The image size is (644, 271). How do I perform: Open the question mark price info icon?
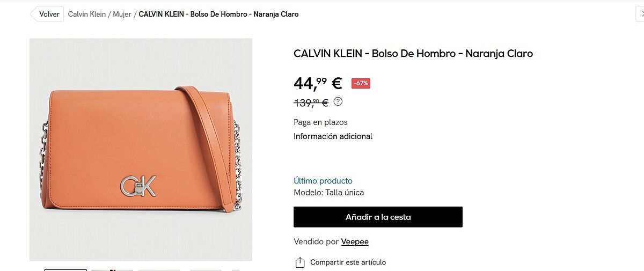click(338, 101)
